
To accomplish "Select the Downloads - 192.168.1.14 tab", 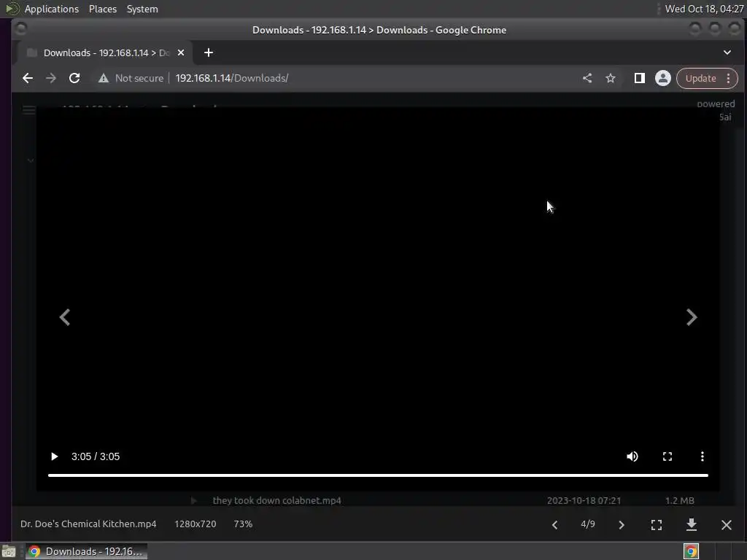I will [105, 52].
